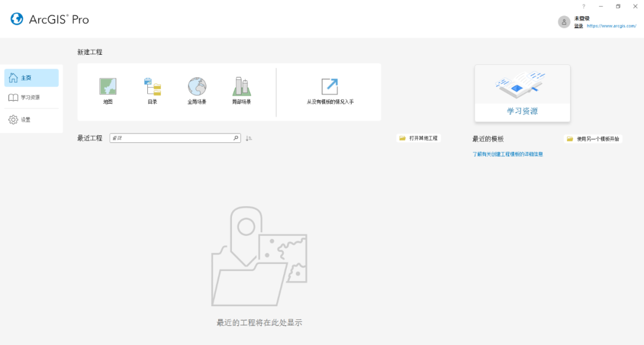The image size is (644, 345).
Task: Click the 打开其他工程 button
Action: [x=419, y=138]
